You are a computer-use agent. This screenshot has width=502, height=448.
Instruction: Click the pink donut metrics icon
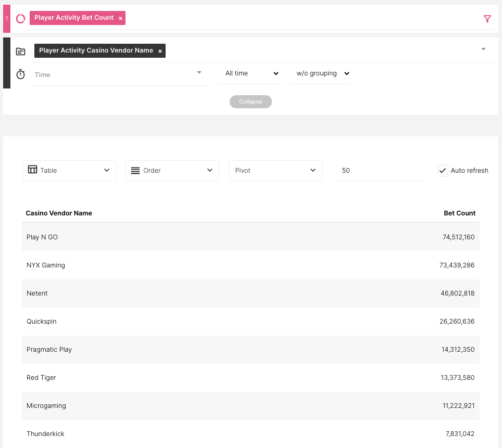(21, 19)
